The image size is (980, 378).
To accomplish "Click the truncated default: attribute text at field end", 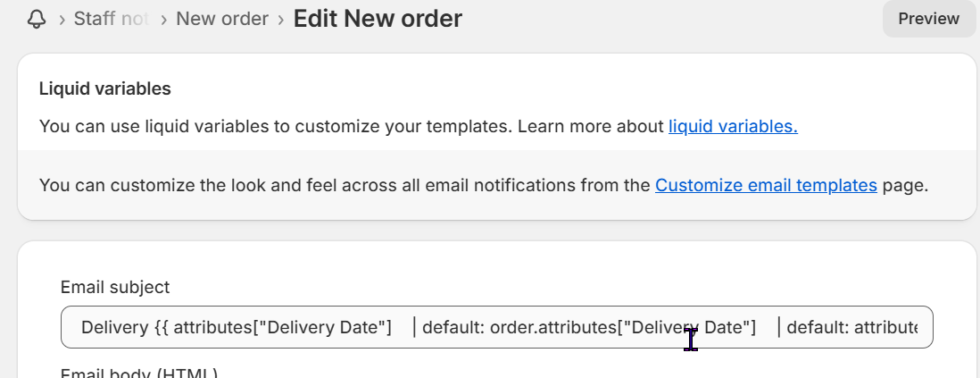I will [851, 327].
